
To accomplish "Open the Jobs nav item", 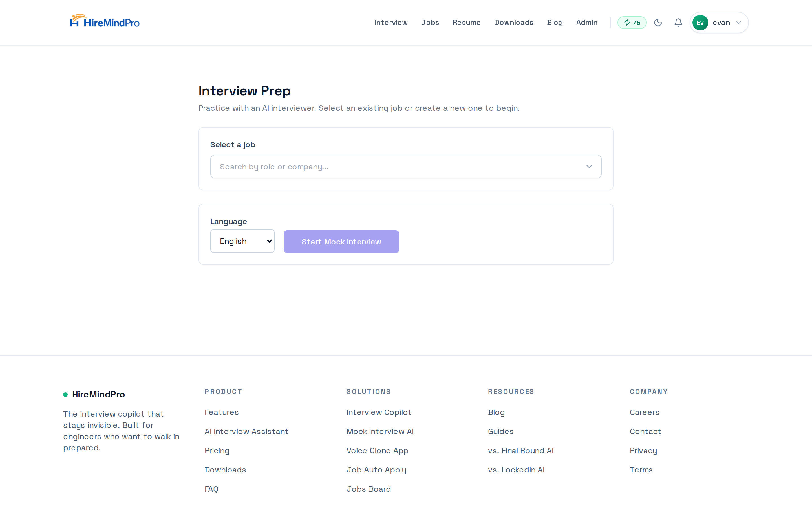I will coord(430,23).
